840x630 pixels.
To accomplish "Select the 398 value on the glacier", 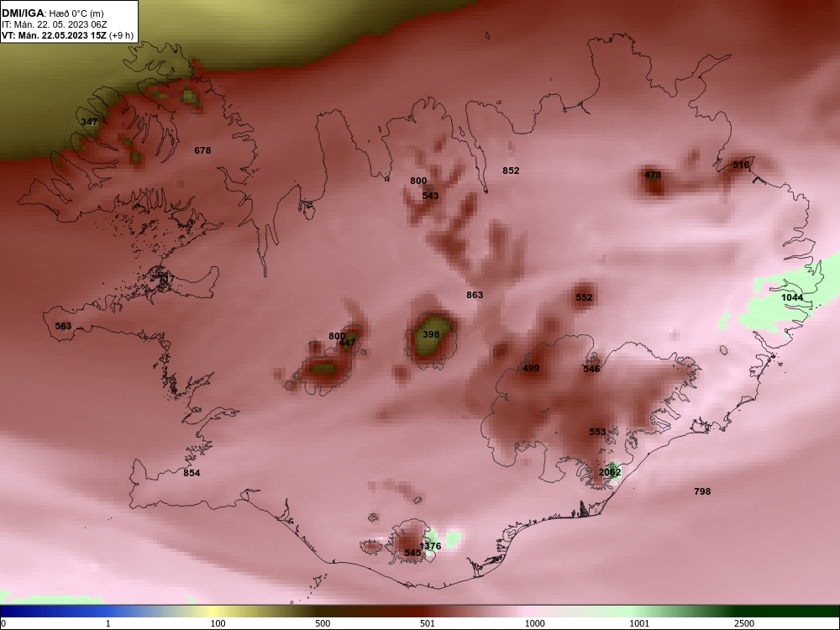I will (431, 334).
